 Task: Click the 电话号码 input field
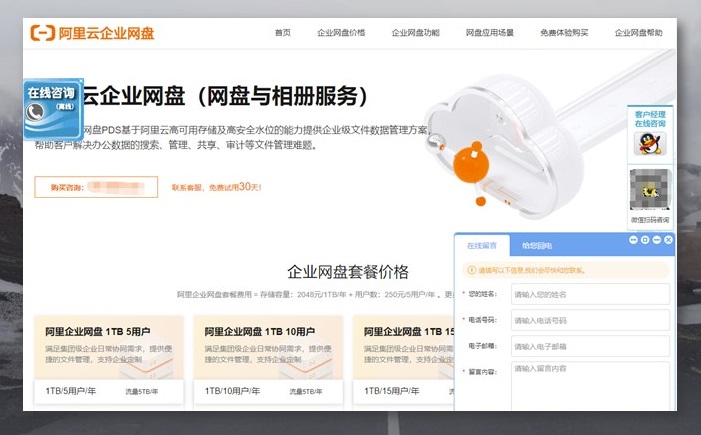pyautogui.click(x=590, y=320)
